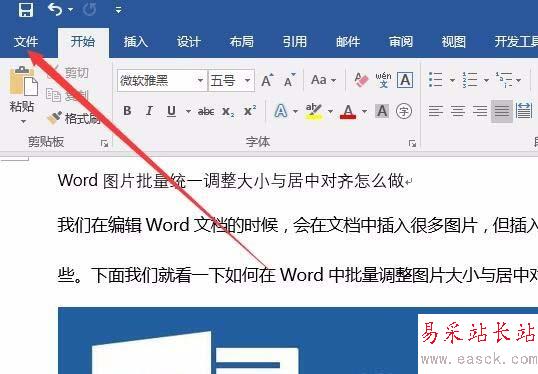Toggle Subscript x₂ formatting
Screen dimensions: 538x374
[228, 111]
